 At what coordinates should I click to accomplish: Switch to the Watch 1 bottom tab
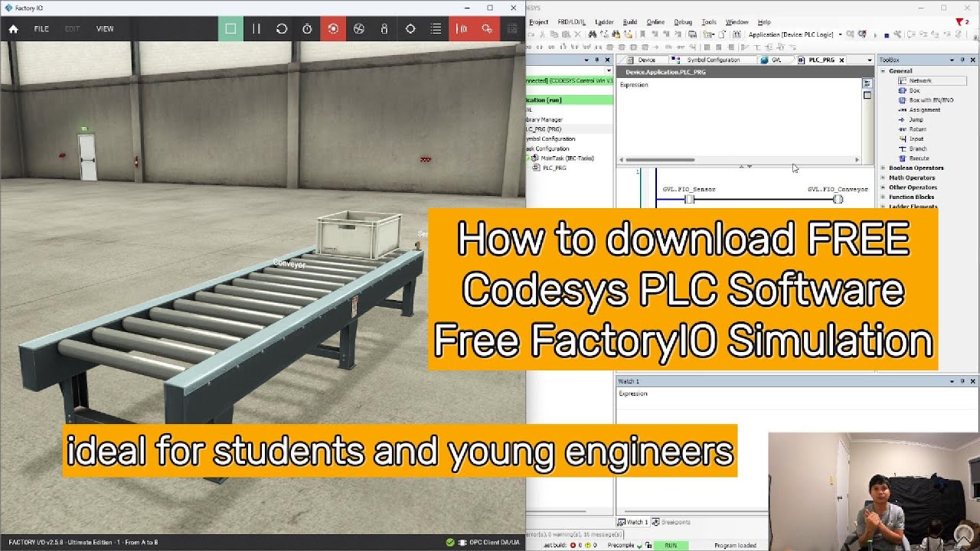(633, 522)
